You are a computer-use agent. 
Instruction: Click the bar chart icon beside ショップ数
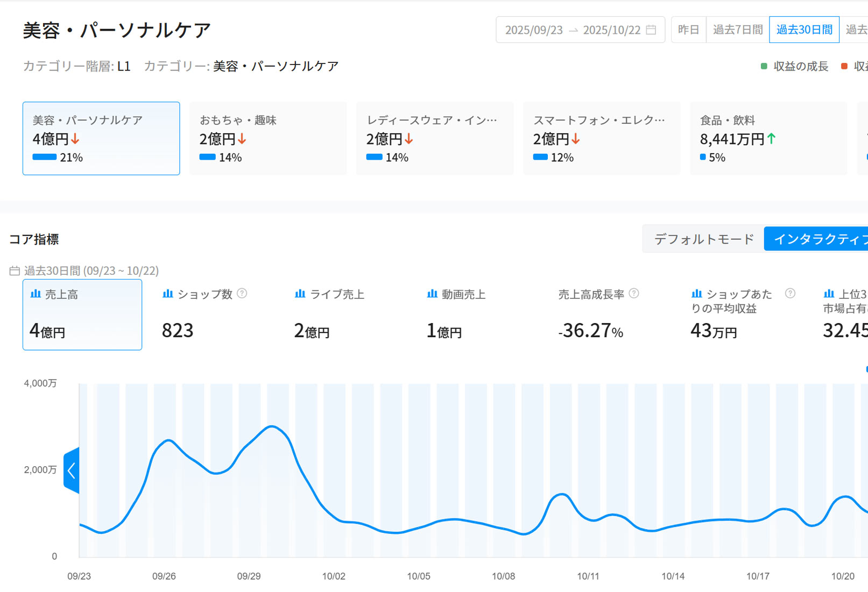pos(168,294)
